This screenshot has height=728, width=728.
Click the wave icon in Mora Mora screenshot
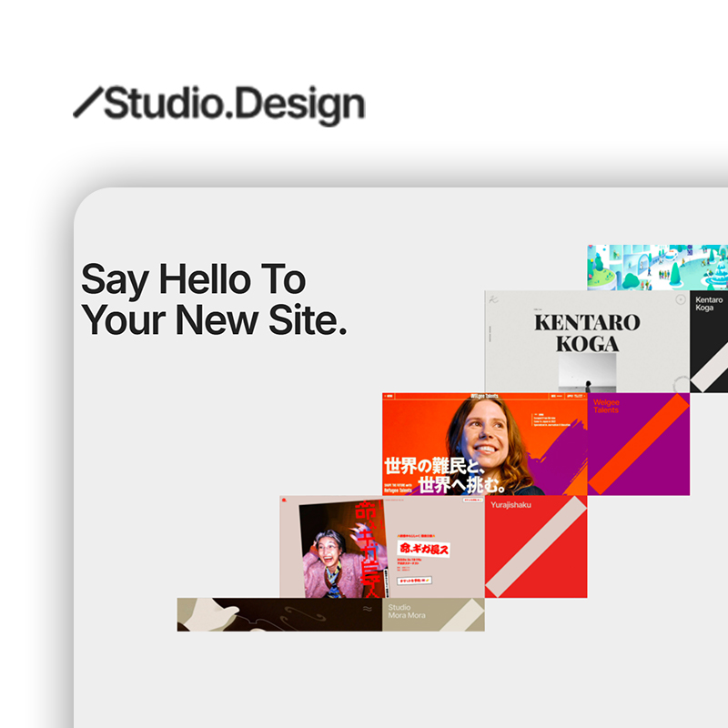(368, 609)
